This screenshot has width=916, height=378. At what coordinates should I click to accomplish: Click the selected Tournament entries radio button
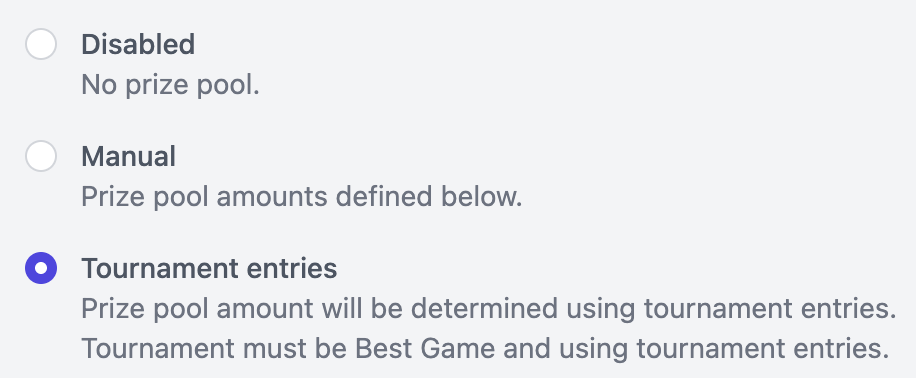pos(41,268)
